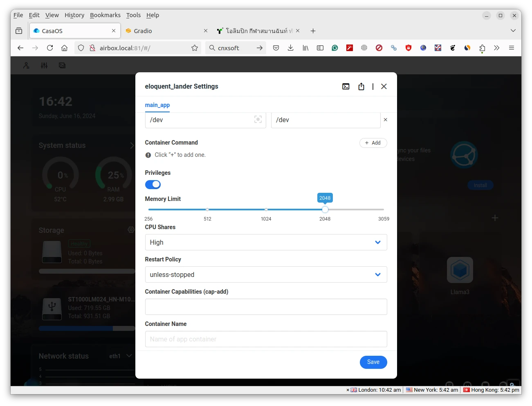Click the Firefox back arrow
The height and width of the screenshot is (406, 532).
click(20, 48)
